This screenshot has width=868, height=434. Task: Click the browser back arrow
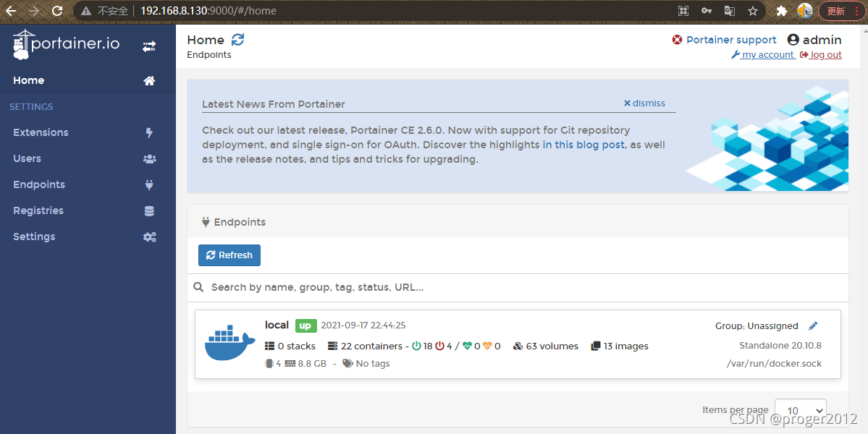[11, 11]
